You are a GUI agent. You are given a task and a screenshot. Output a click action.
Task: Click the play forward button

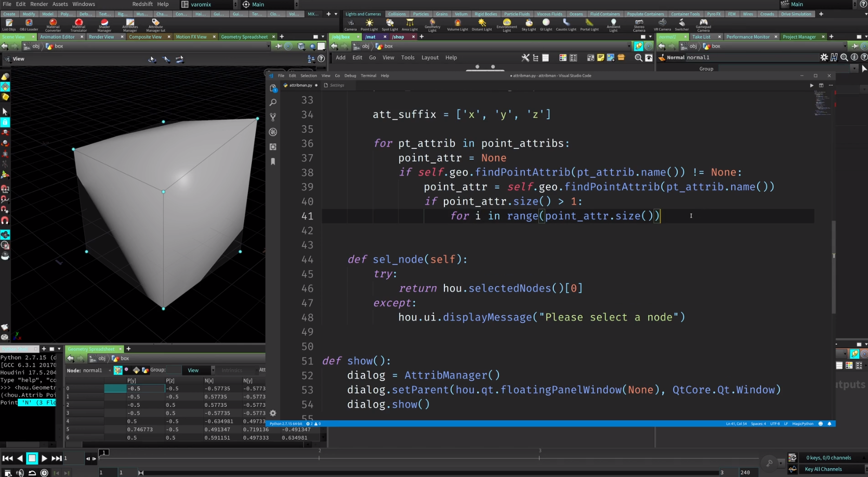pos(44,458)
